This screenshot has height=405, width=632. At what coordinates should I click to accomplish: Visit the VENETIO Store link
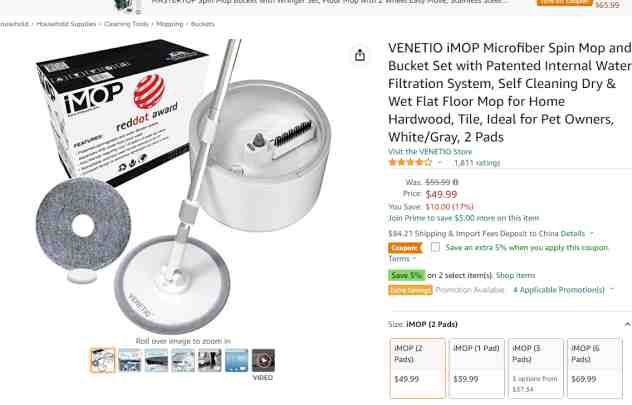coord(430,152)
